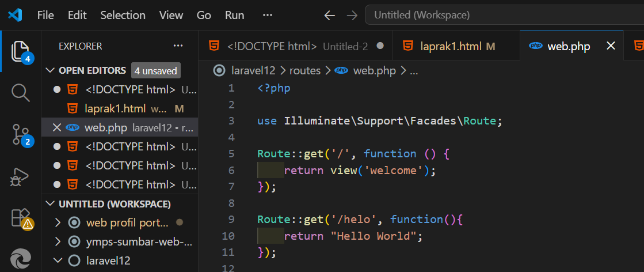Open the Edit menu
The width and height of the screenshot is (644, 272).
[77, 15]
